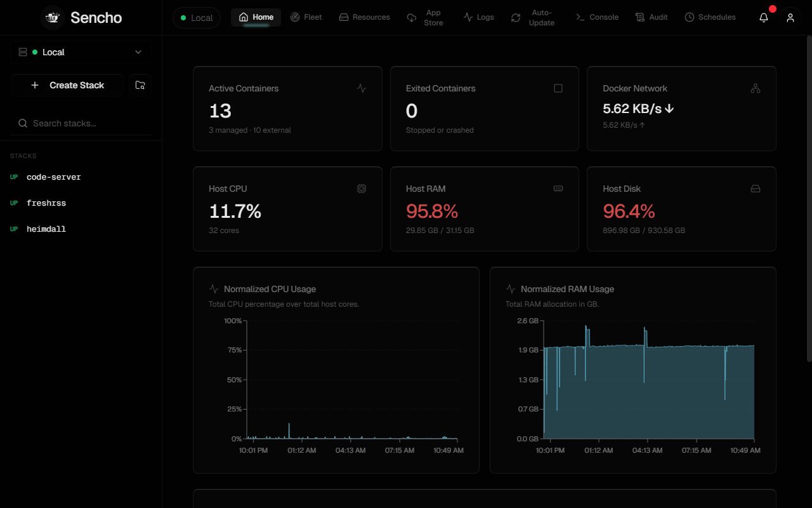The height and width of the screenshot is (508, 812).
Task: Go to the Schedules tab
Action: click(x=710, y=17)
